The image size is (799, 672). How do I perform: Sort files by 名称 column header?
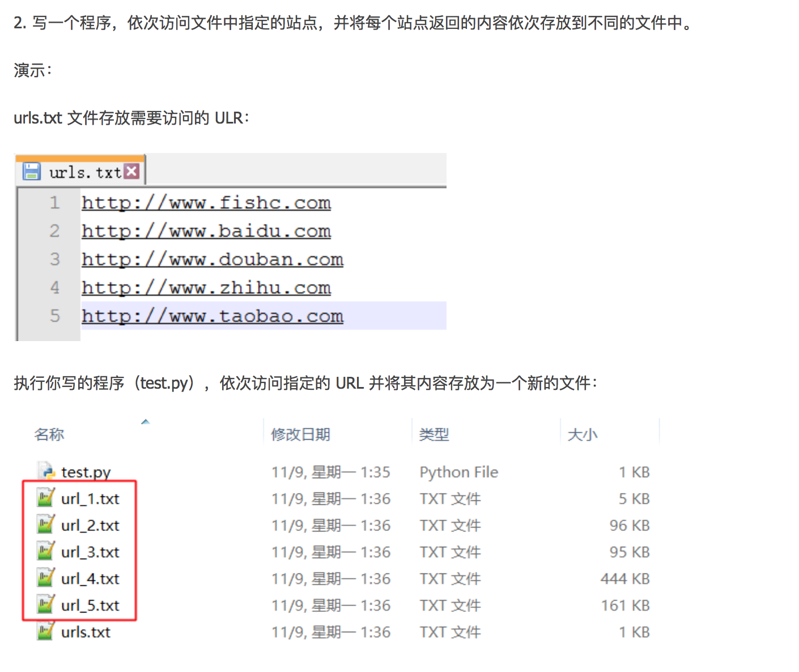click(x=49, y=435)
